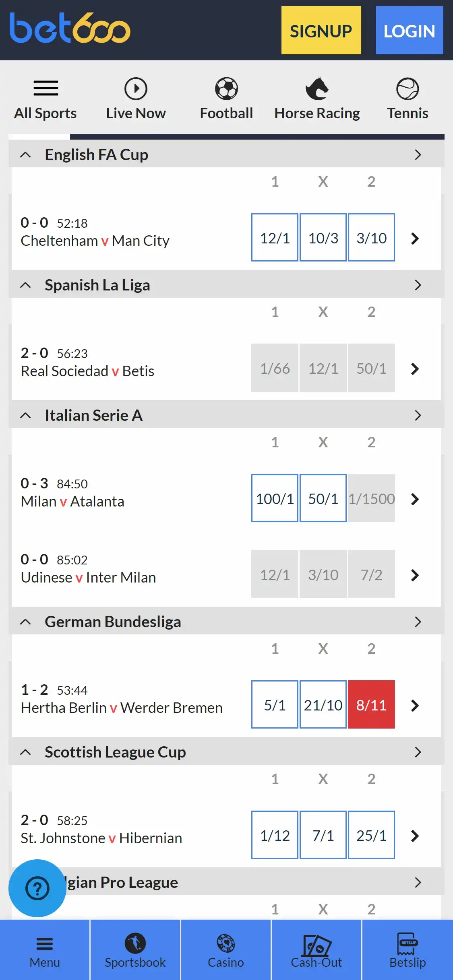Open Horse Racing via horse icon

pos(317,89)
